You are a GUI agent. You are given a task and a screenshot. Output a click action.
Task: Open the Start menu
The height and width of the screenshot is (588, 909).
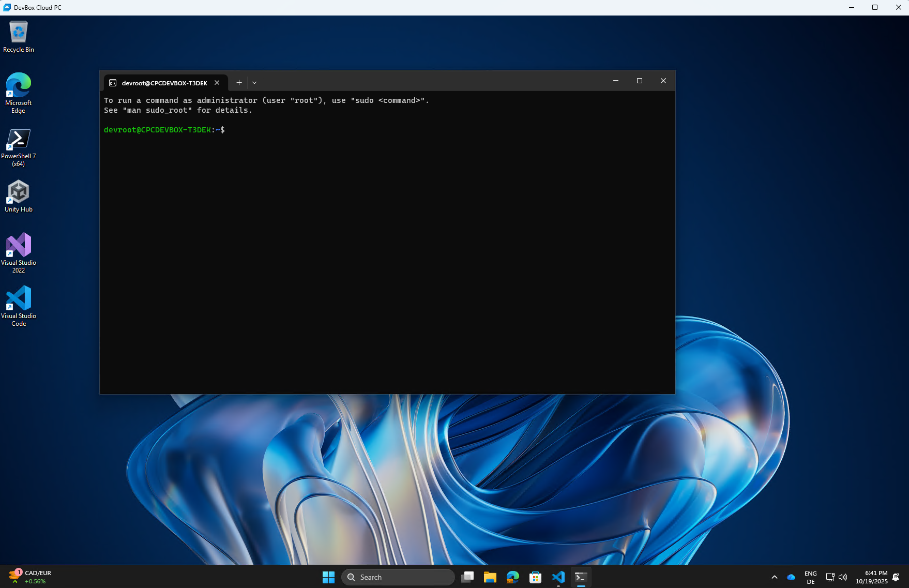pos(328,577)
